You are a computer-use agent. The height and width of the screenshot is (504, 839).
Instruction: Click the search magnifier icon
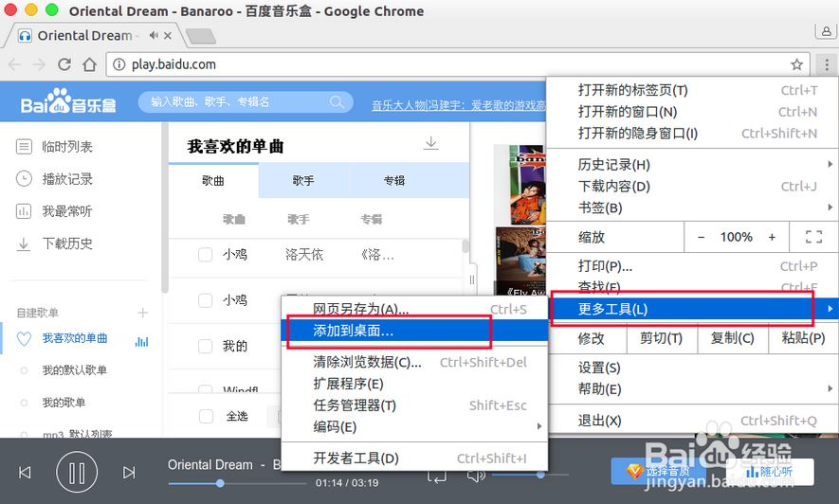tap(337, 101)
